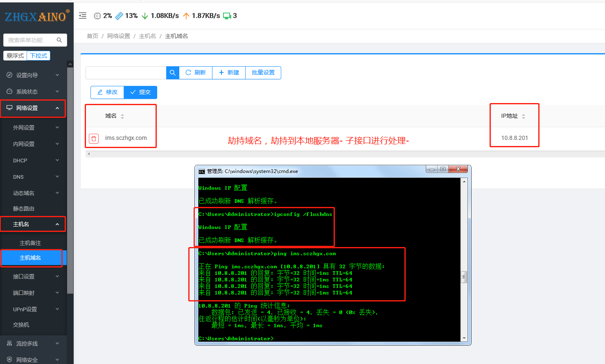Click the blue search magnifier button
Screen dimensions: 605x364
pos(172,73)
